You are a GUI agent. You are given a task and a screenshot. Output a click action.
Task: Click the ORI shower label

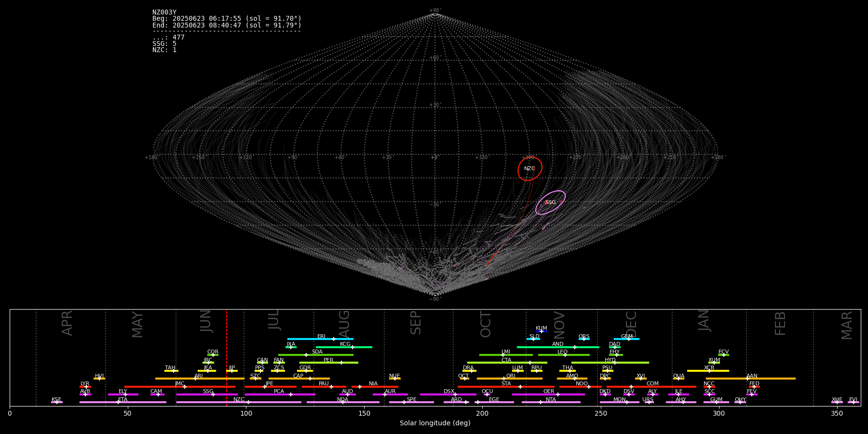point(511,376)
